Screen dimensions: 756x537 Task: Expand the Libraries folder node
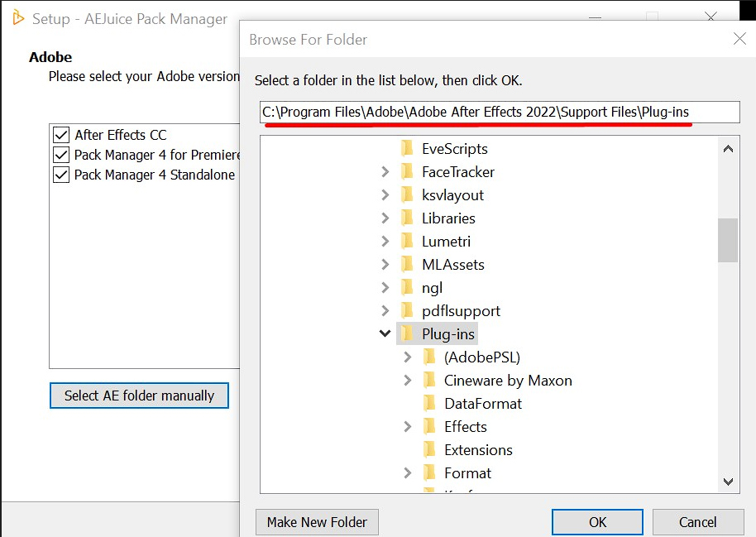point(385,218)
